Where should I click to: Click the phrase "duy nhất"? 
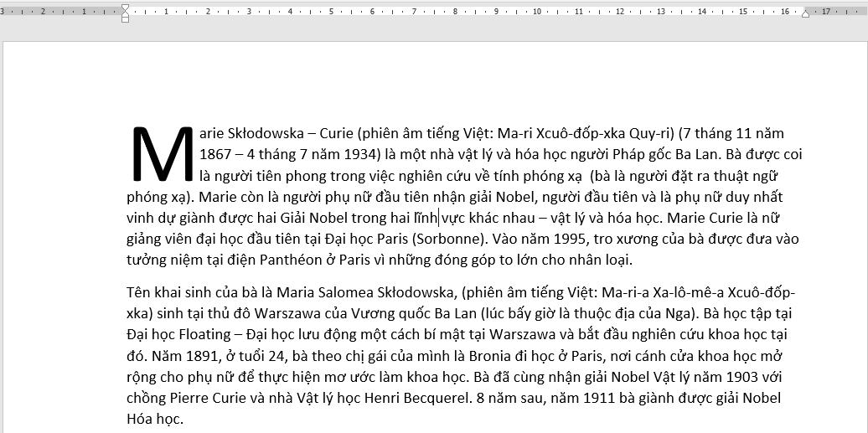tap(755, 197)
